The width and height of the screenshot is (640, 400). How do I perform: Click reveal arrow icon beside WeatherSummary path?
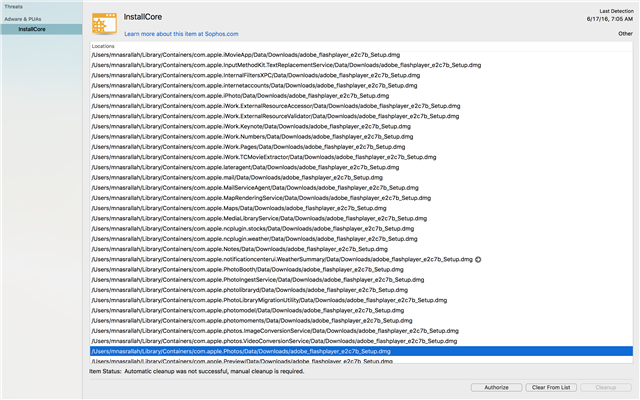[478, 260]
